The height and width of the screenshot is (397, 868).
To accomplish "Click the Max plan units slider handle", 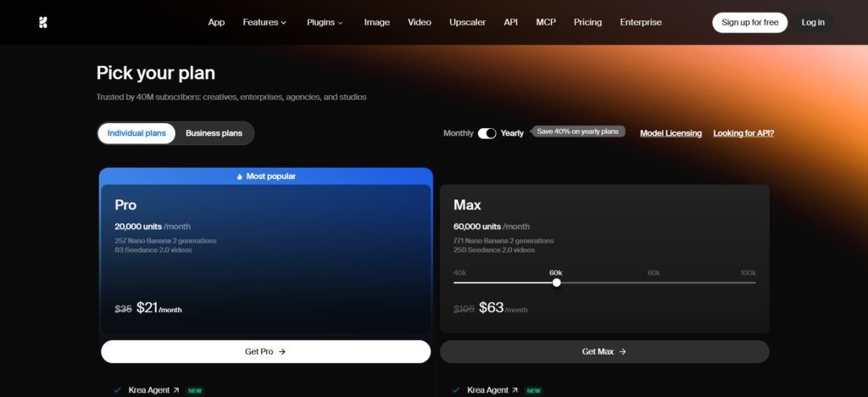I will [556, 282].
